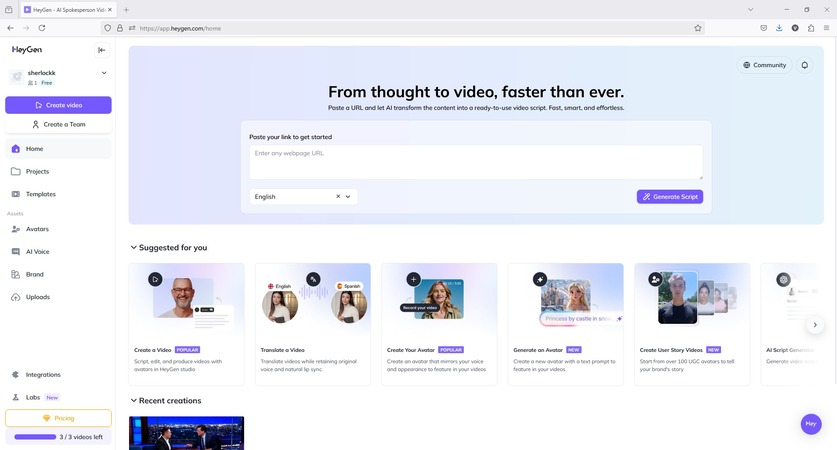The width and height of the screenshot is (837, 450).
Task: Click the plus icon on Create Your Avatar card
Action: pyautogui.click(x=413, y=279)
